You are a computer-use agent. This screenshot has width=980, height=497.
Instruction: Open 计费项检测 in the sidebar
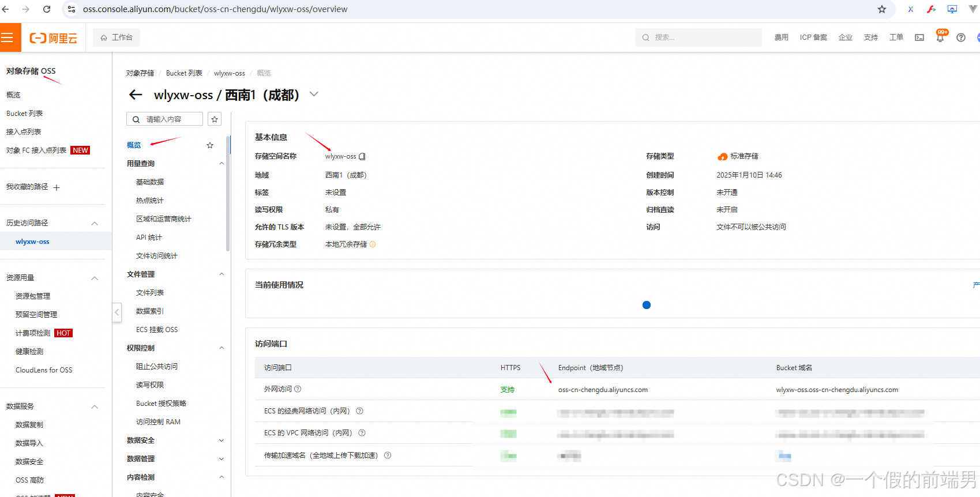33,333
